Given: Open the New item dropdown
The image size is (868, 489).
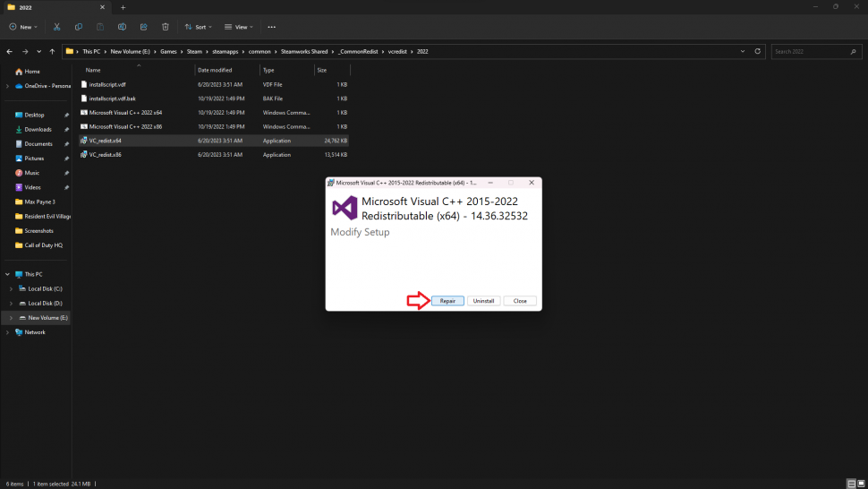Looking at the screenshot, I should coord(23,27).
